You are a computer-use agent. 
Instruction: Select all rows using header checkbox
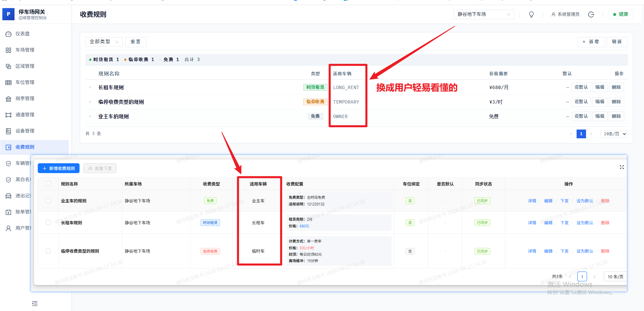tap(48, 184)
